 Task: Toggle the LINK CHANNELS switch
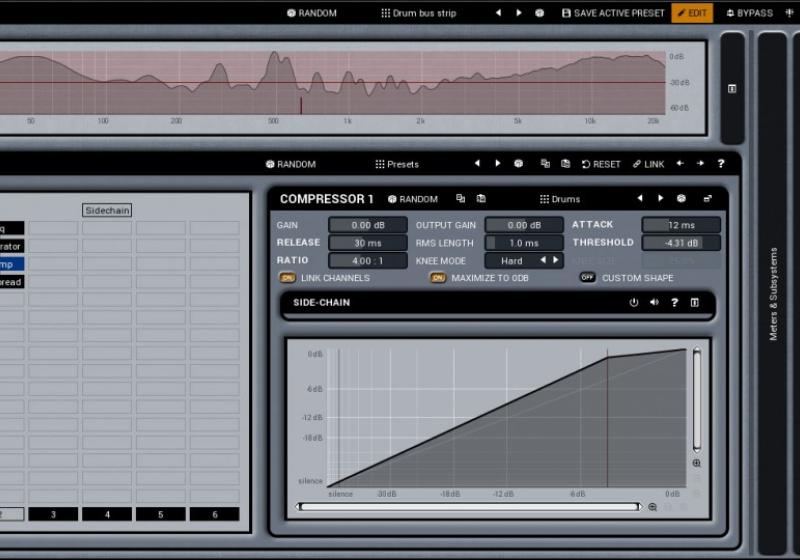click(x=287, y=278)
